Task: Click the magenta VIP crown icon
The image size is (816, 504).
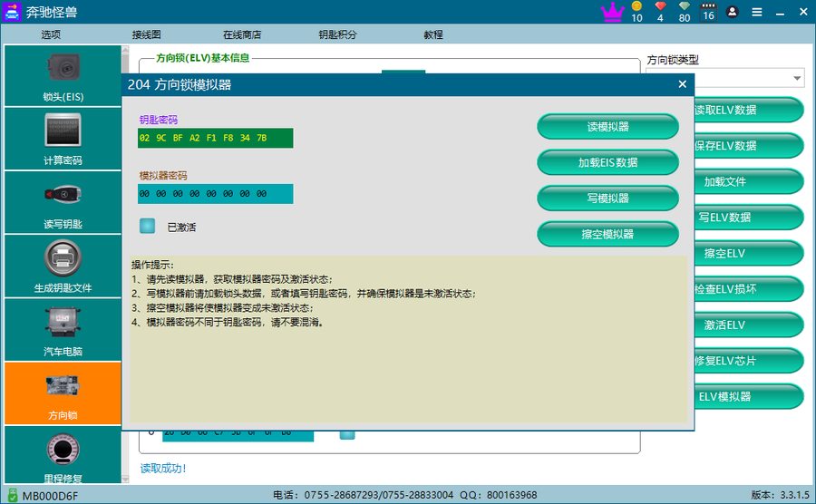Action: coord(613,12)
